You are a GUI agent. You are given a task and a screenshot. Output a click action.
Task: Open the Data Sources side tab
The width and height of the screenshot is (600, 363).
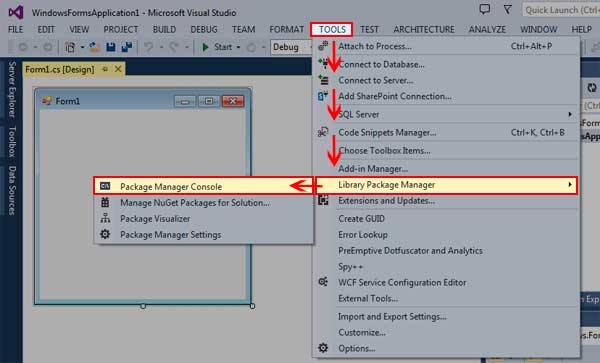12,190
